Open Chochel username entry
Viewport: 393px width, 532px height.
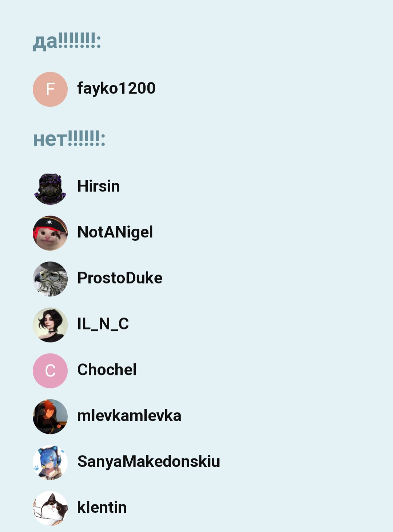(x=107, y=370)
